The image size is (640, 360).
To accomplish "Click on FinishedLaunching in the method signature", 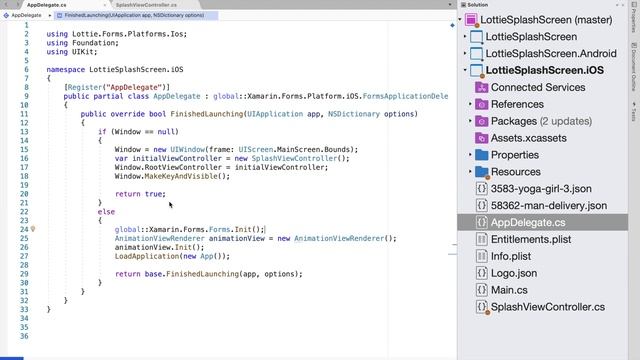I will pos(207,114).
